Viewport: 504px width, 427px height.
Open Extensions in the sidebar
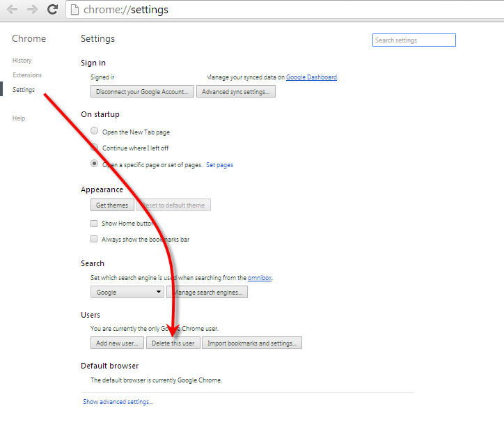pyautogui.click(x=27, y=75)
